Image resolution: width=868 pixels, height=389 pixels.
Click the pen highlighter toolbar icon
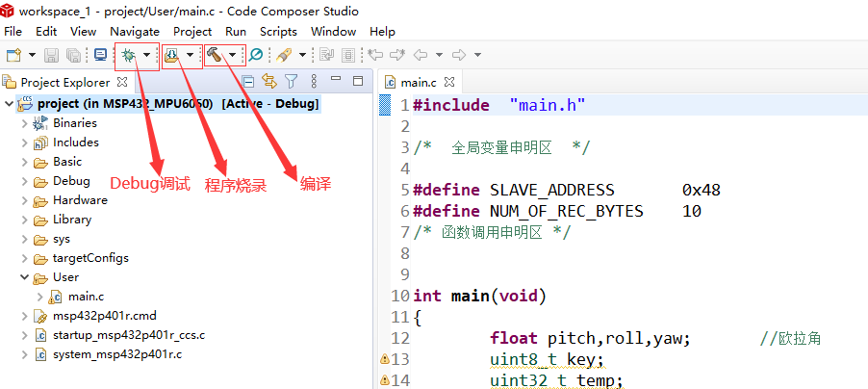click(284, 55)
